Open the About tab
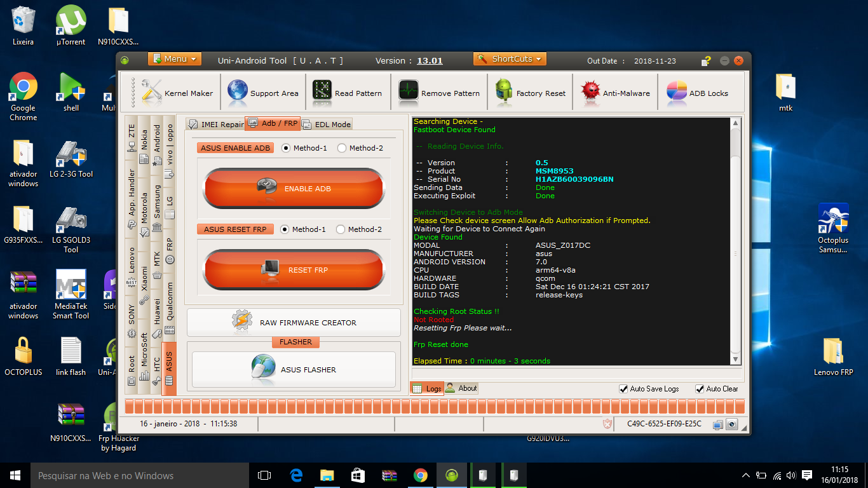This screenshot has width=868, height=488. click(x=461, y=388)
